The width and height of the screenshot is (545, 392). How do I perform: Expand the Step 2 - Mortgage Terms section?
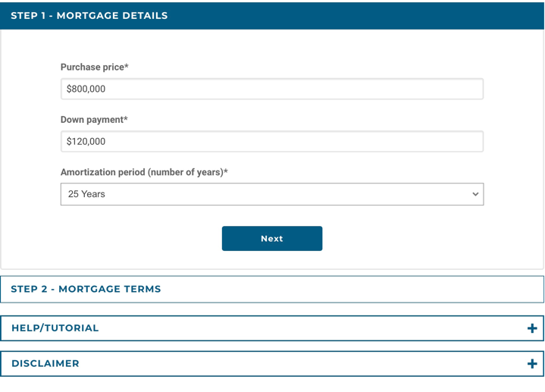(271, 289)
